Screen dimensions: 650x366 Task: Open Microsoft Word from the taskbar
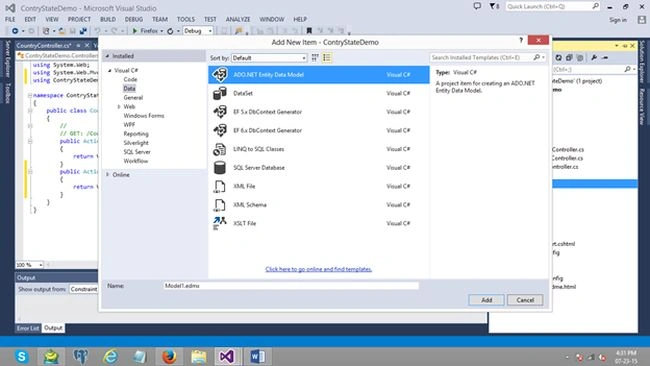click(x=257, y=356)
